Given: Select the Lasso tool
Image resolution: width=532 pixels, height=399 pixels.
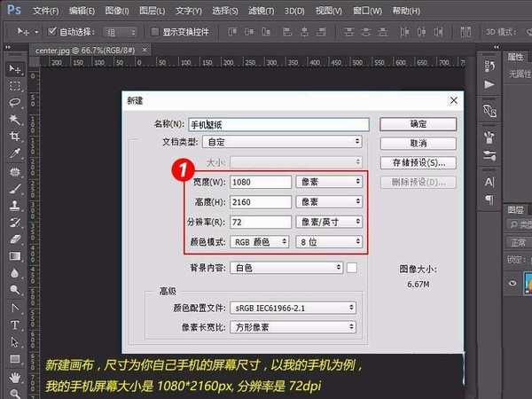Looking at the screenshot, I should click(15, 103).
